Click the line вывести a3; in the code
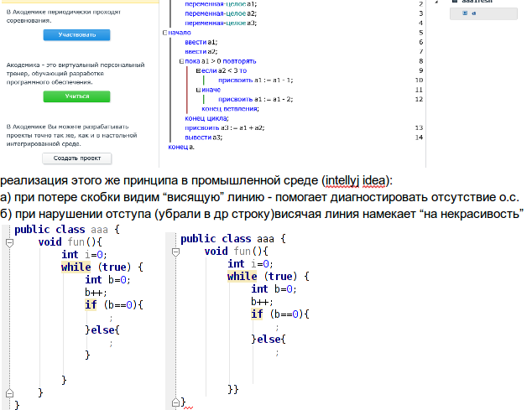532x410 pixels. coord(204,137)
